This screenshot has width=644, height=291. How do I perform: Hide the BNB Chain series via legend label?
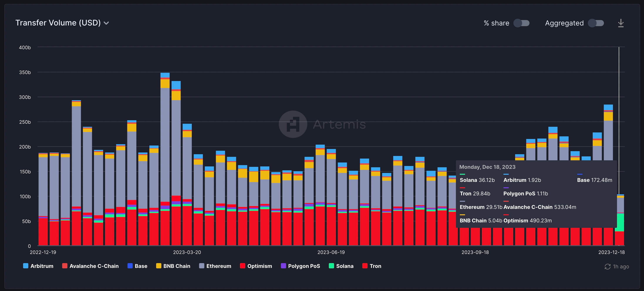click(177, 266)
